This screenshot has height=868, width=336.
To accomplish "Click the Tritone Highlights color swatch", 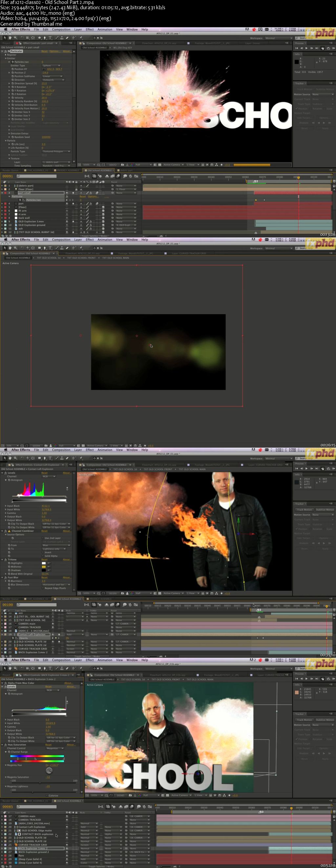I will [x=43, y=563].
